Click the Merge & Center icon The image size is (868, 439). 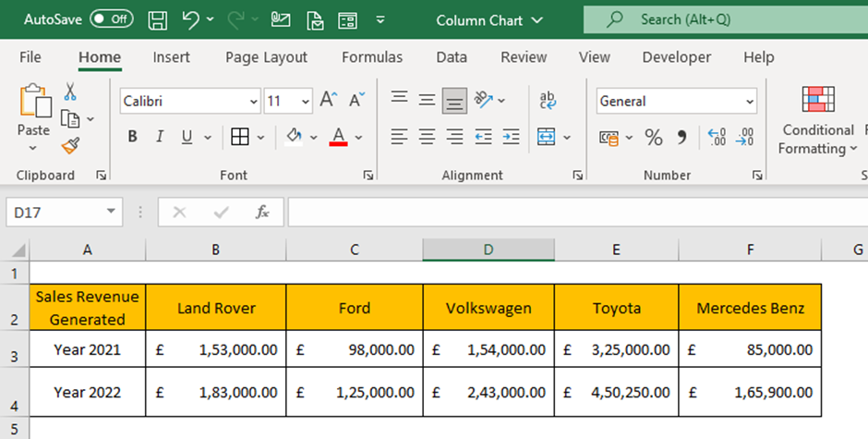[x=547, y=137]
